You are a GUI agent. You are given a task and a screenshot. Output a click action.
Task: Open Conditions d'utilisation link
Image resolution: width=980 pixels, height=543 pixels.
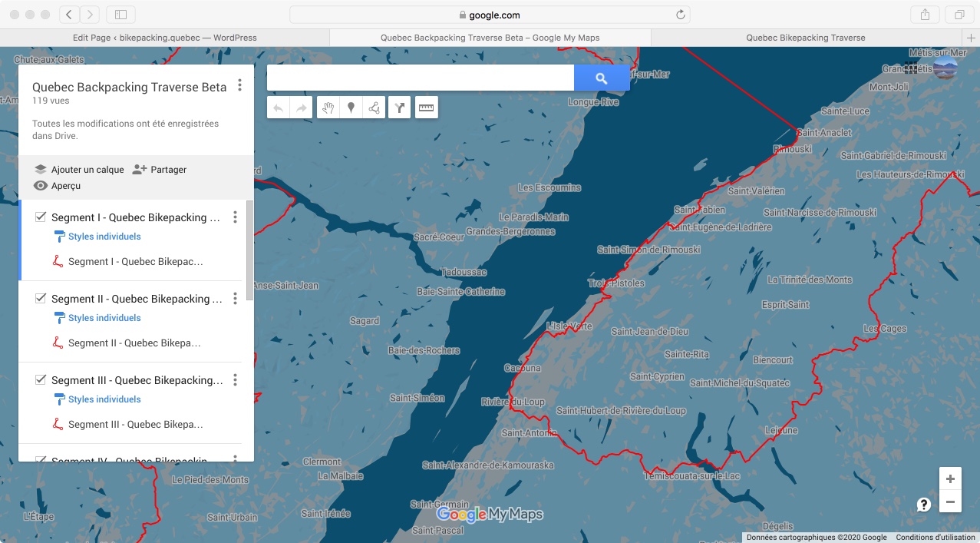click(935, 538)
